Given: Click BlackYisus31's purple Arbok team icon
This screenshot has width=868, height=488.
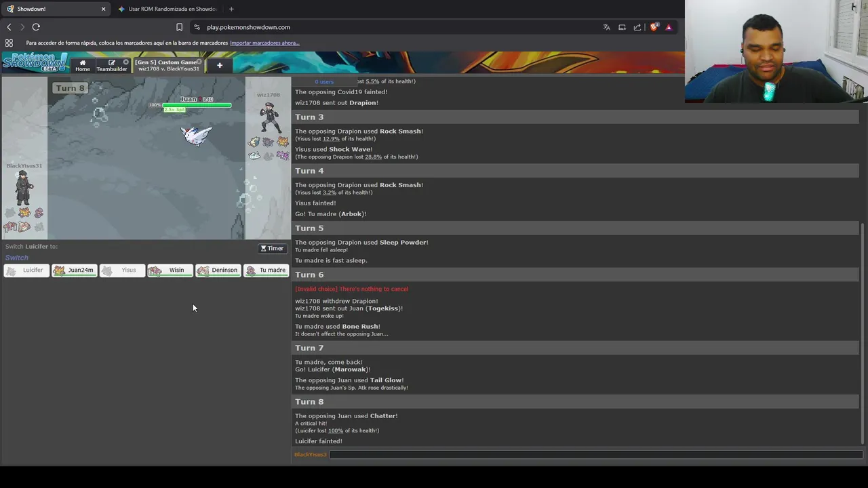Looking at the screenshot, I should pyautogui.click(x=39, y=213).
